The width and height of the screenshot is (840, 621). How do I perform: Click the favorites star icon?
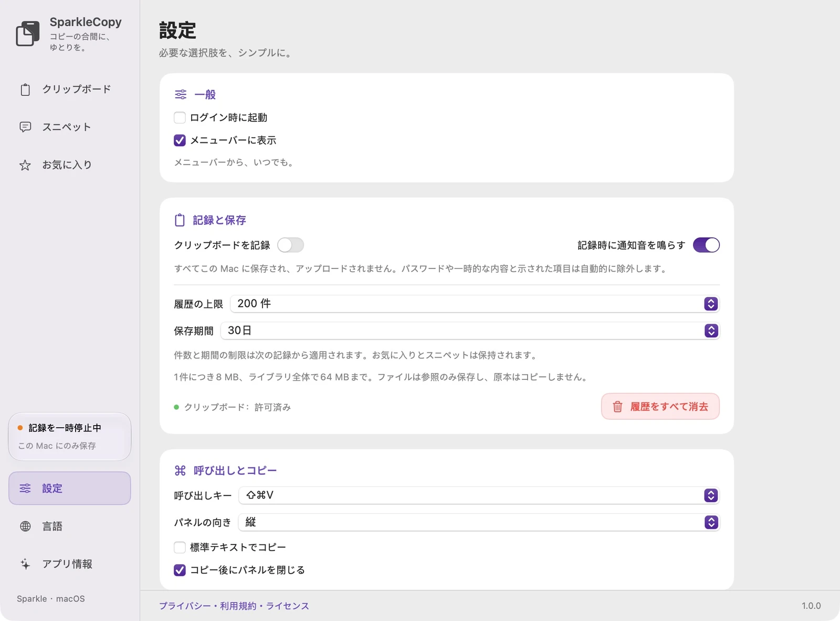click(x=25, y=165)
